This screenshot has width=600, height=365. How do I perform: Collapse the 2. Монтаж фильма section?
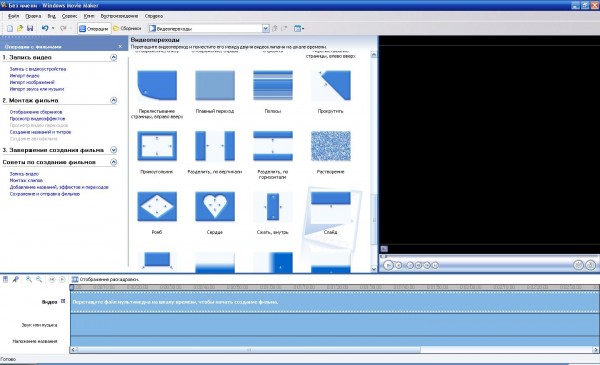click(x=114, y=100)
